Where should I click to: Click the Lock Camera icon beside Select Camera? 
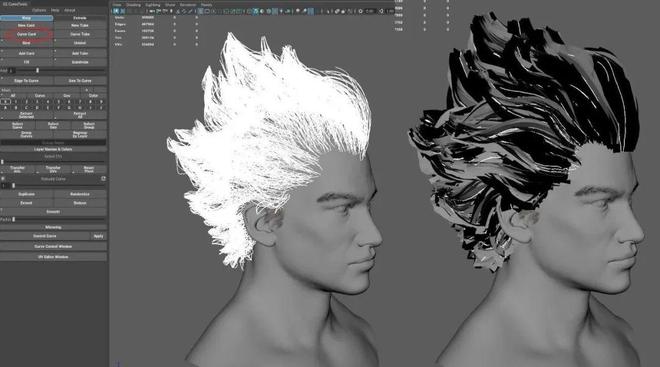tap(122, 11)
